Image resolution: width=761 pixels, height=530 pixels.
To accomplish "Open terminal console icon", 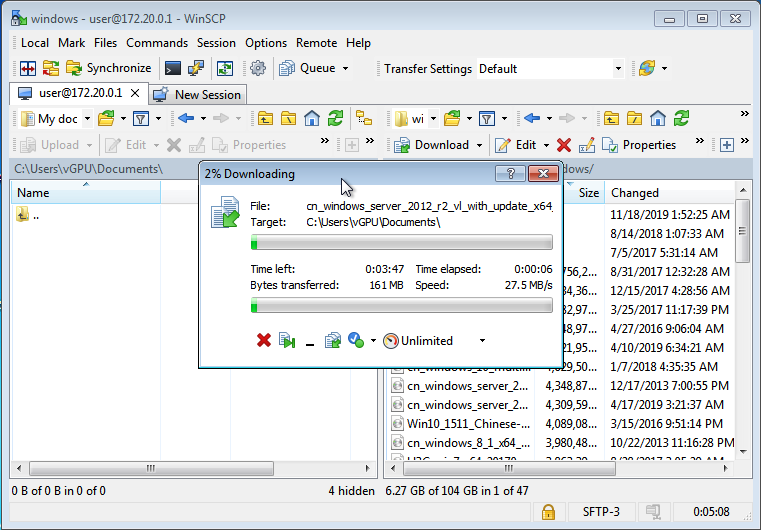I will 173,68.
